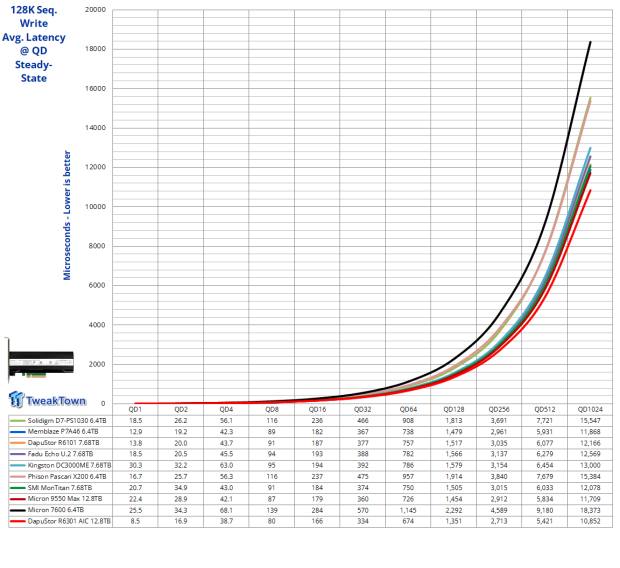Click the Solidigm D7-PS1030 legend line marker
Screen dimensions: 620x568
click(20, 423)
